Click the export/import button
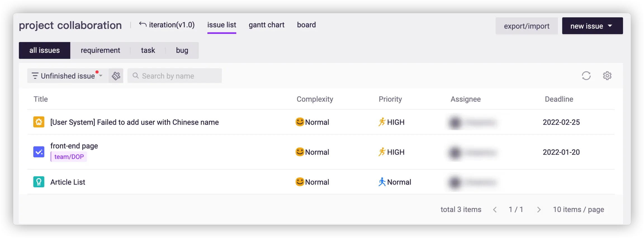This screenshot has height=238, width=644. (x=527, y=26)
